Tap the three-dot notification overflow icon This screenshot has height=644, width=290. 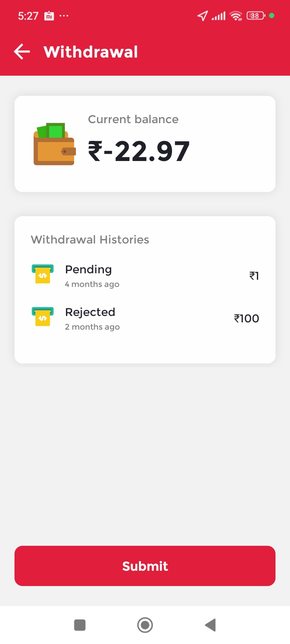(x=64, y=16)
